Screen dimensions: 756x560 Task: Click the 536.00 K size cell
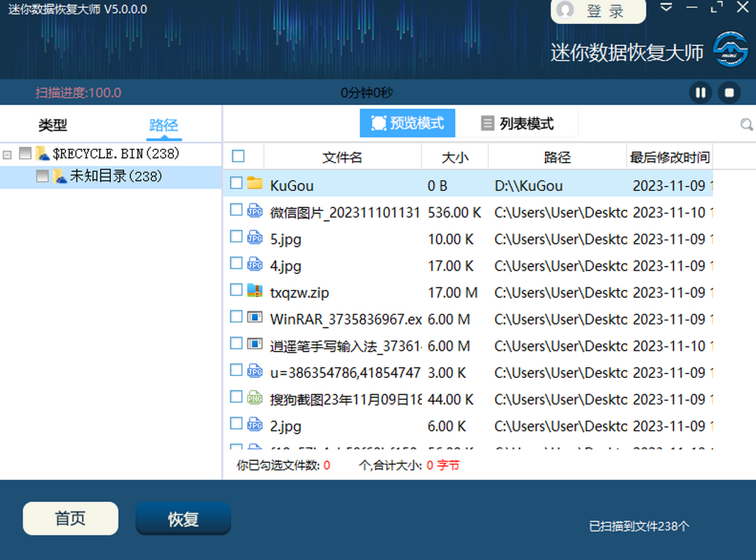click(x=454, y=213)
